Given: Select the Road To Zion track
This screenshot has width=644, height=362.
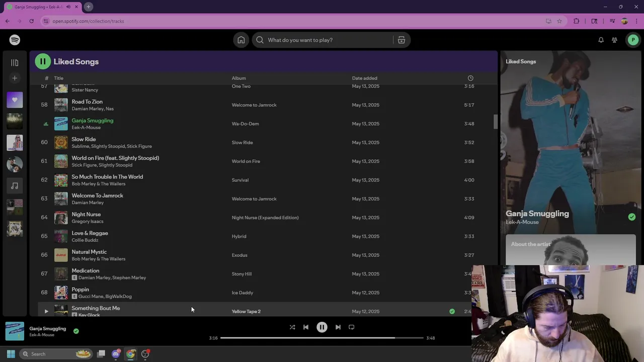Looking at the screenshot, I should 87,102.
